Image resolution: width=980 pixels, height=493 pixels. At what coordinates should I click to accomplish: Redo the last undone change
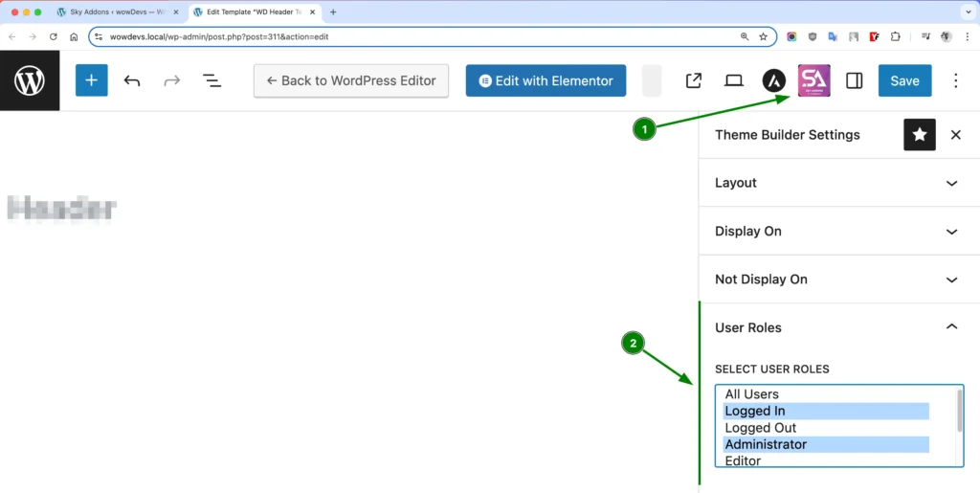click(x=172, y=80)
